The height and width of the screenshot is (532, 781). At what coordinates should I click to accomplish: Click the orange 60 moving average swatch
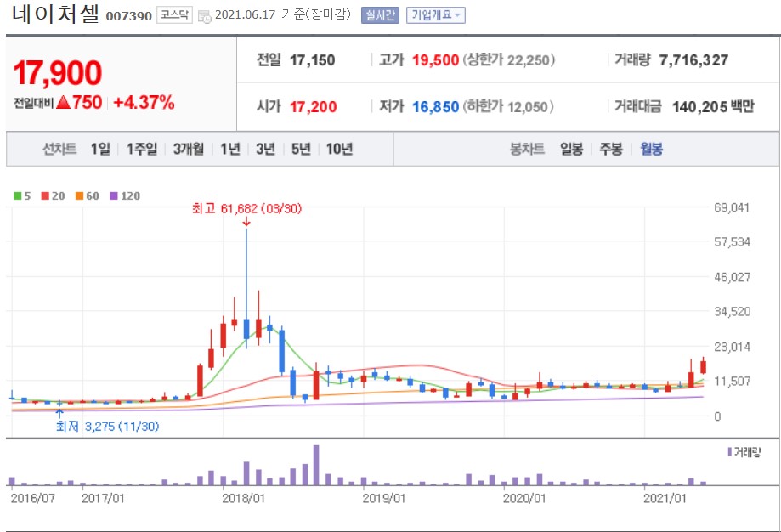click(79, 195)
